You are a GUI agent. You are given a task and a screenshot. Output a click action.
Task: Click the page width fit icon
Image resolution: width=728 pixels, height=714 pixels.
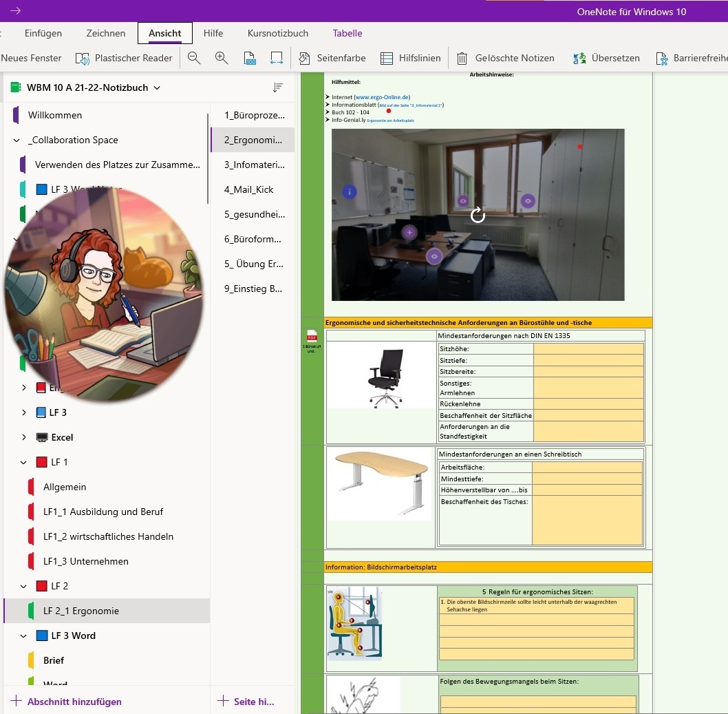[276, 58]
